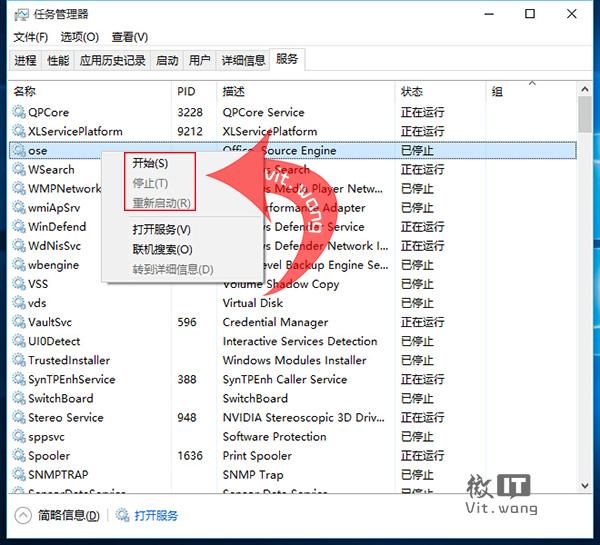
Task: Select NVIDIA Stereoscopic 3D Driv... description
Action: (303, 418)
